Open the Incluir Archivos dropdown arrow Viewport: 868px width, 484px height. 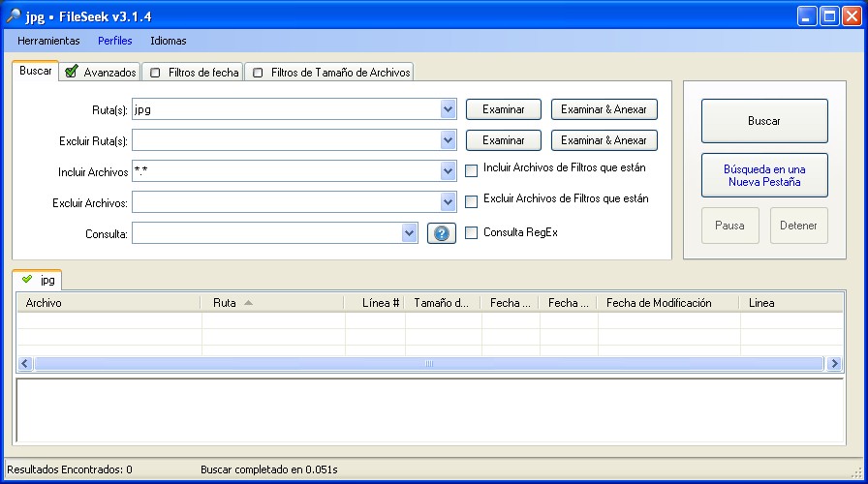coord(448,171)
